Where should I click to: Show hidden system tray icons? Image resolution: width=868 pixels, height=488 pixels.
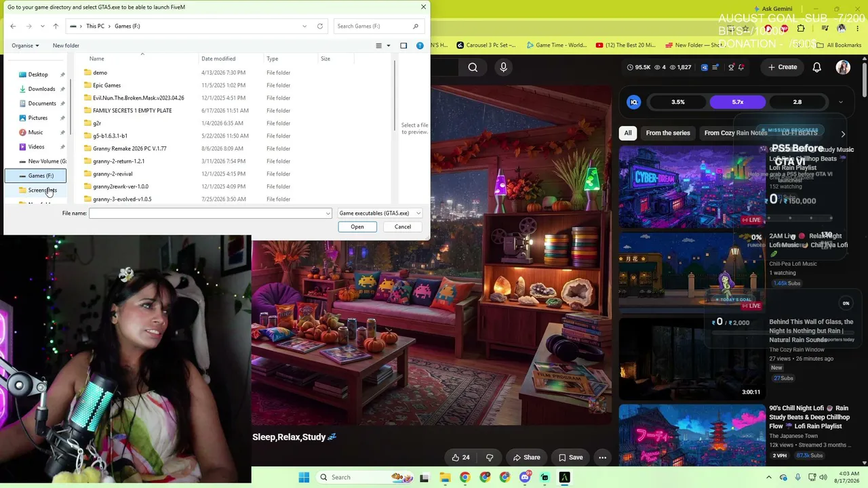coord(769,477)
